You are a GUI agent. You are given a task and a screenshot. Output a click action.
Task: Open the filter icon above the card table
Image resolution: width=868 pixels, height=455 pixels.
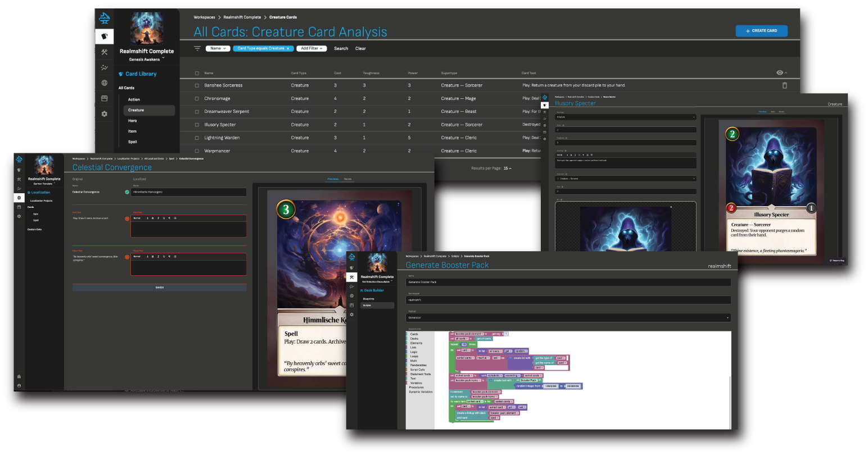point(197,48)
